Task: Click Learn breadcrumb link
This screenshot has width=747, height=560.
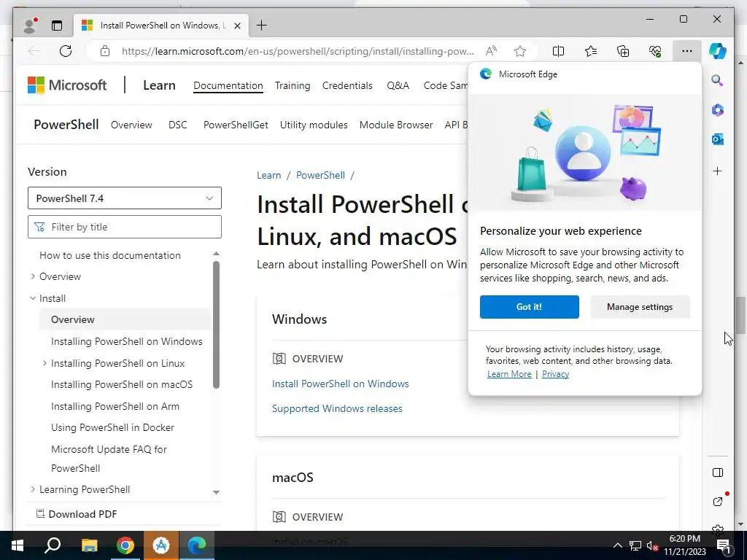Action: pos(268,175)
